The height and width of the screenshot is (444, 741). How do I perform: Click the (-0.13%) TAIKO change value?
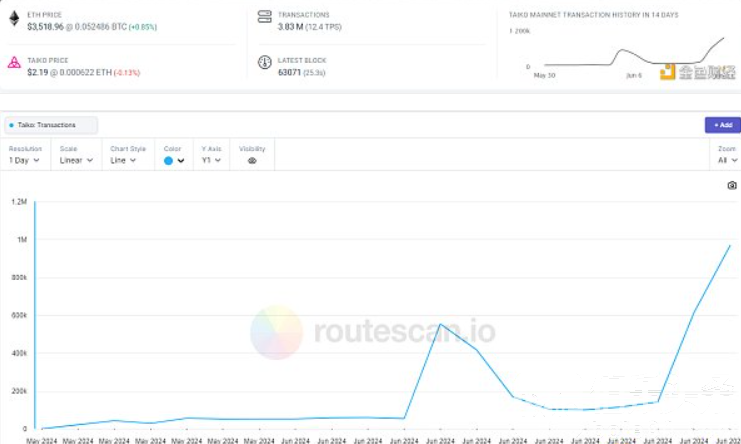(127, 73)
